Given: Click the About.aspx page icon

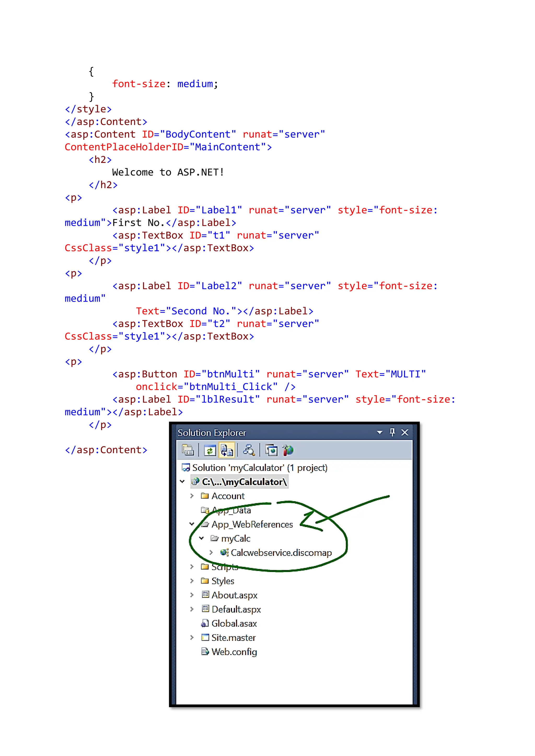Looking at the screenshot, I should 205,595.
